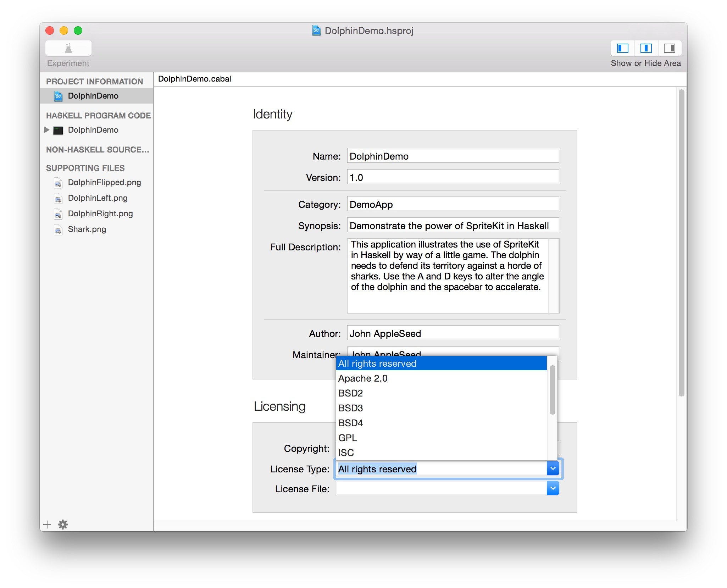Open the License Type dropdown arrow
Screen dimensions: 727x588
click(553, 468)
